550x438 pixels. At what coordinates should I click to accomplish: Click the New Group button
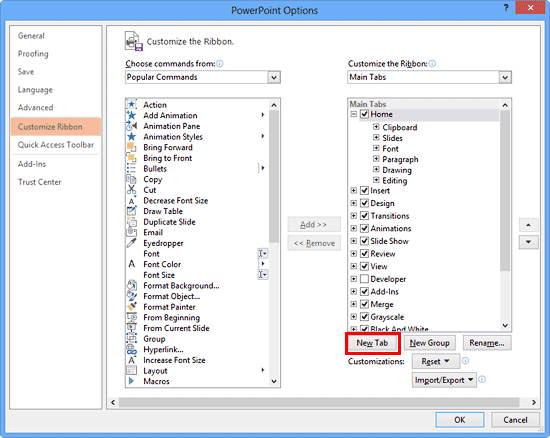coord(429,343)
